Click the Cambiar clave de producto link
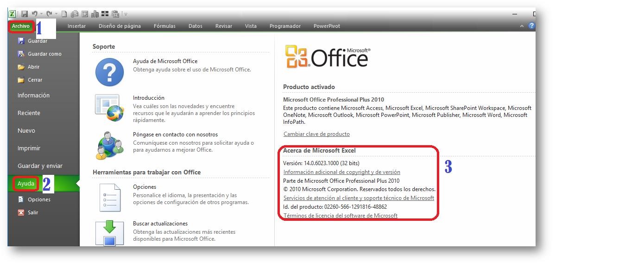644x263 pixels. click(316, 134)
